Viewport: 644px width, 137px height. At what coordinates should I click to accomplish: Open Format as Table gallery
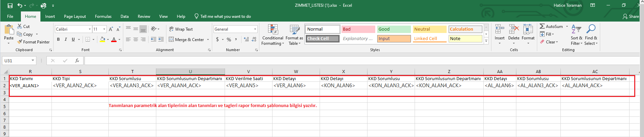[294, 35]
